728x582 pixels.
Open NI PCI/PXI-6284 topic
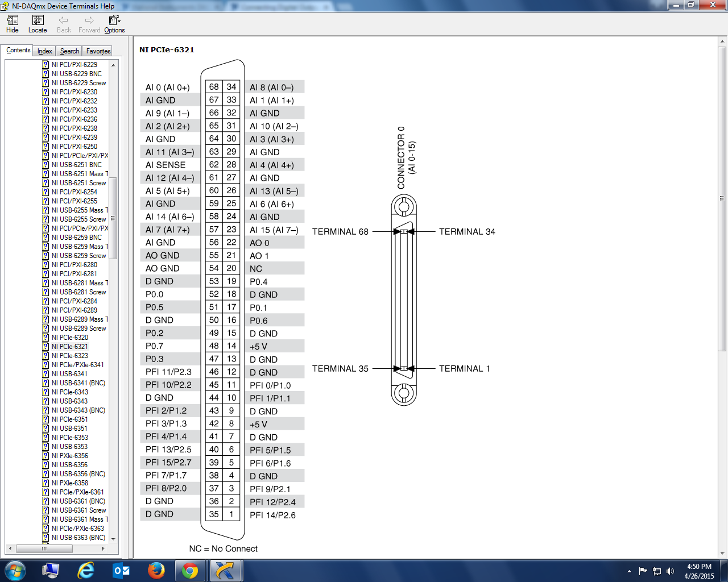click(x=74, y=301)
